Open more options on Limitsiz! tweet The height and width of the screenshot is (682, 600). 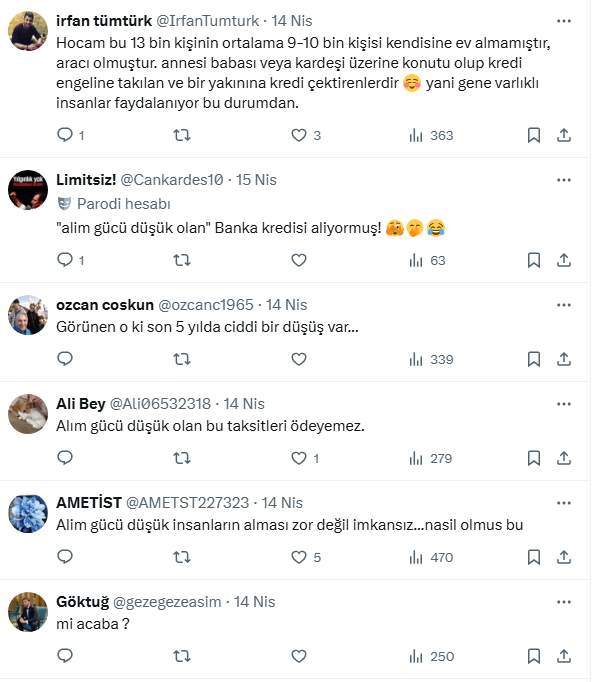[564, 180]
